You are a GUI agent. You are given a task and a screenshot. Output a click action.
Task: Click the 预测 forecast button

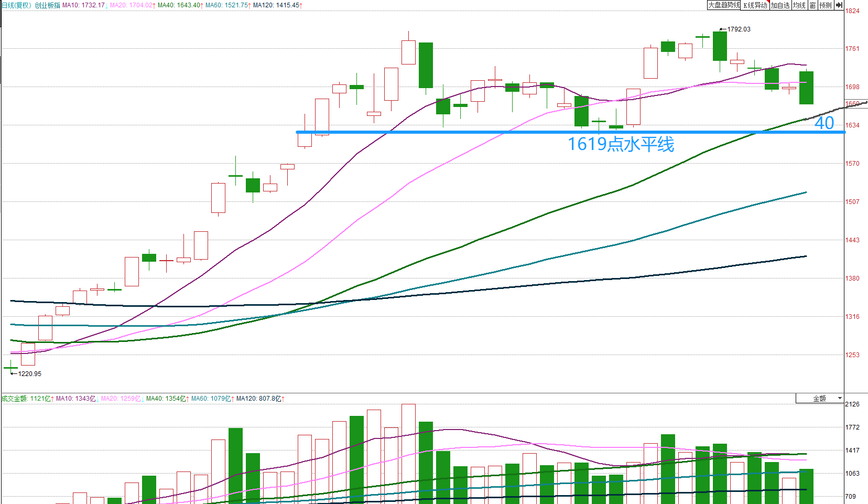826,5
